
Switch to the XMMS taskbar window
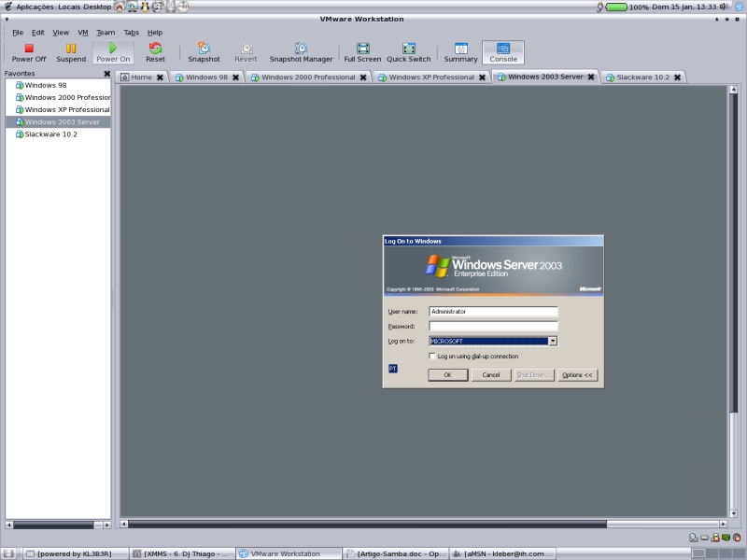coord(182,553)
